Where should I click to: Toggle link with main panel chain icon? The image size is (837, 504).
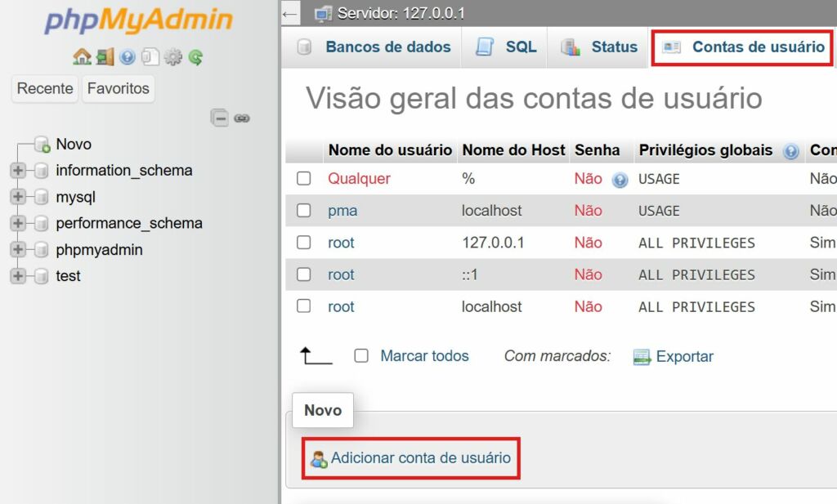coord(242,118)
